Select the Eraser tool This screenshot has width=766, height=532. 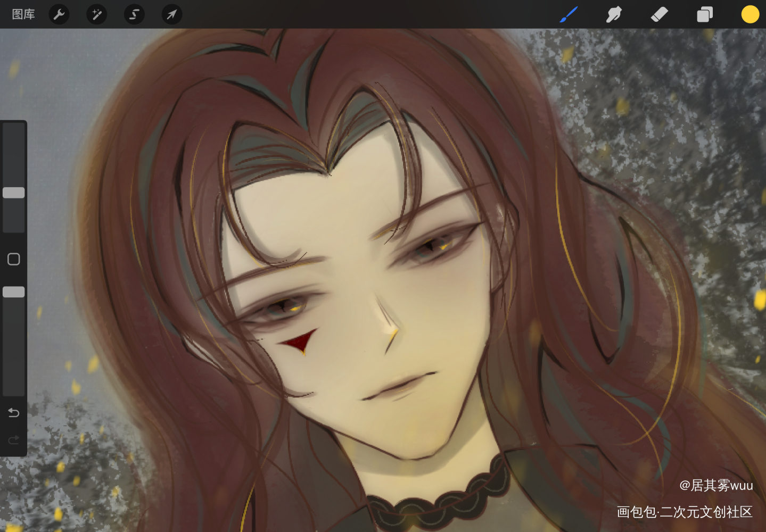[x=659, y=14]
